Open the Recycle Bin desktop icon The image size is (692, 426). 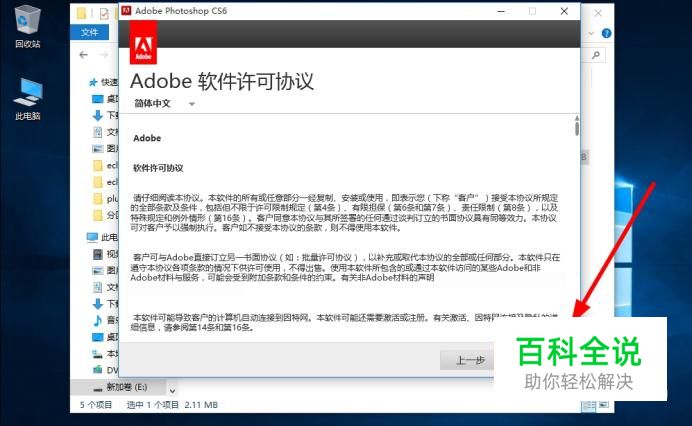27,26
